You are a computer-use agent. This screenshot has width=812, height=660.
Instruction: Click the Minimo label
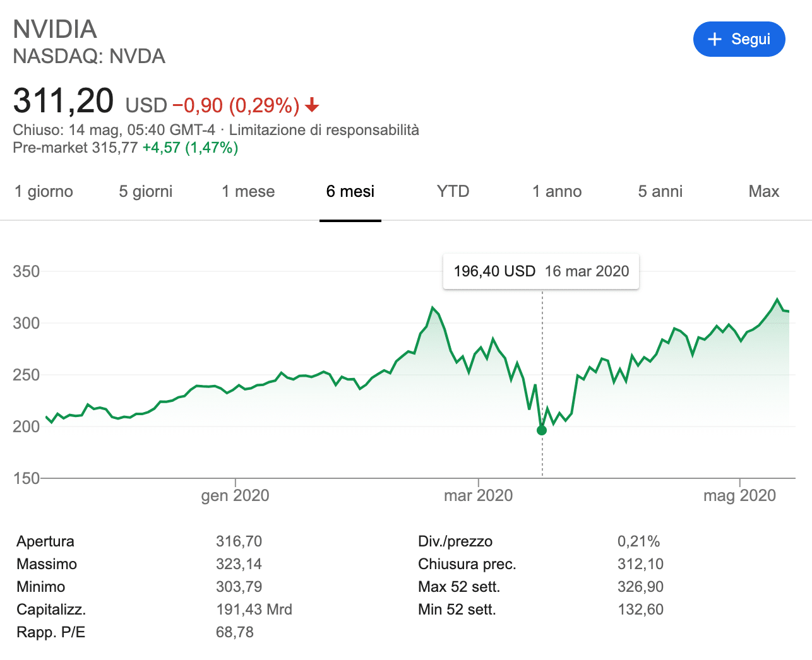(x=41, y=587)
